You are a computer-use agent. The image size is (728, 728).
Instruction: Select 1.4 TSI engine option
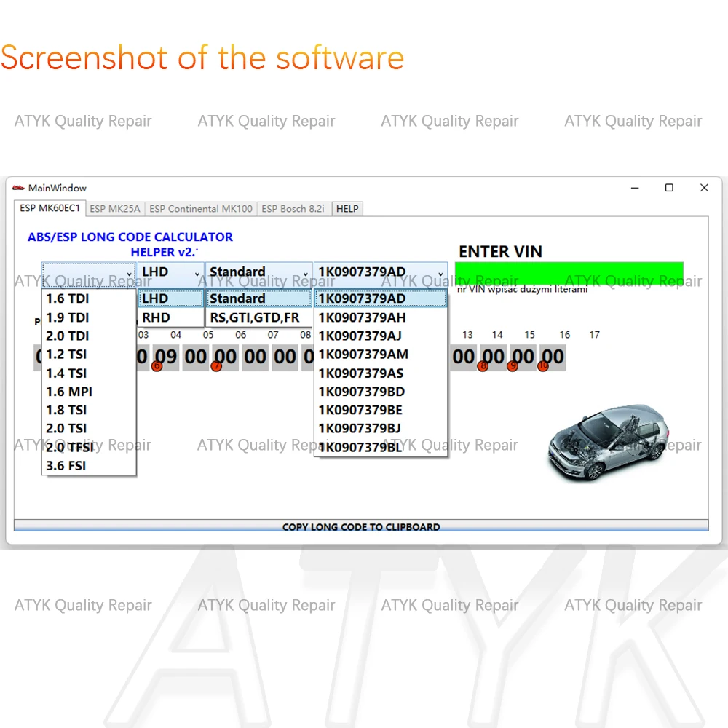pos(89,373)
